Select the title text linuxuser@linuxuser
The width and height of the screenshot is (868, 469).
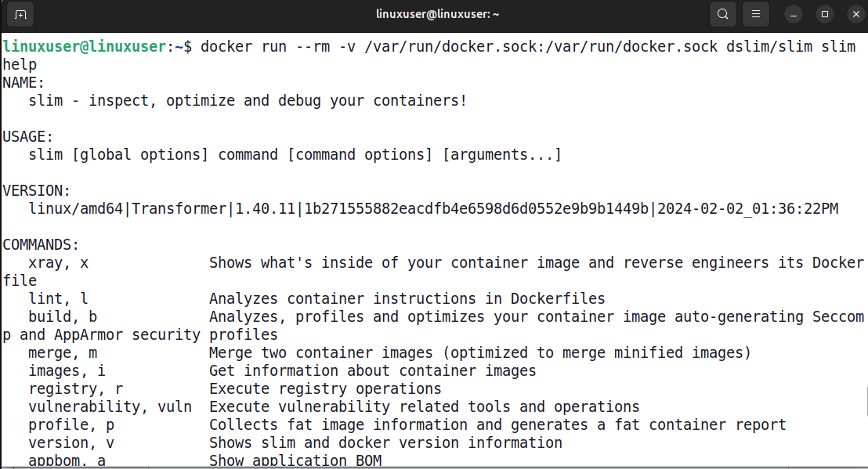click(438, 13)
